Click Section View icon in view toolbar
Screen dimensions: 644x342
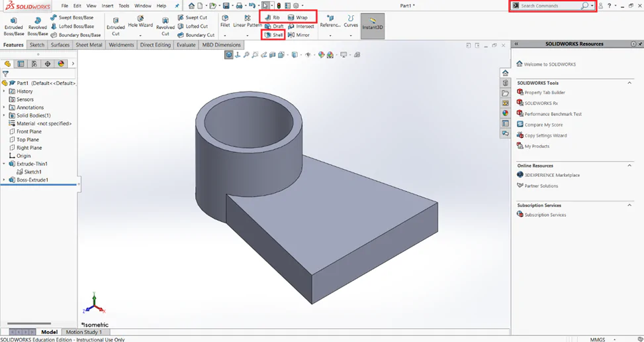click(272, 54)
